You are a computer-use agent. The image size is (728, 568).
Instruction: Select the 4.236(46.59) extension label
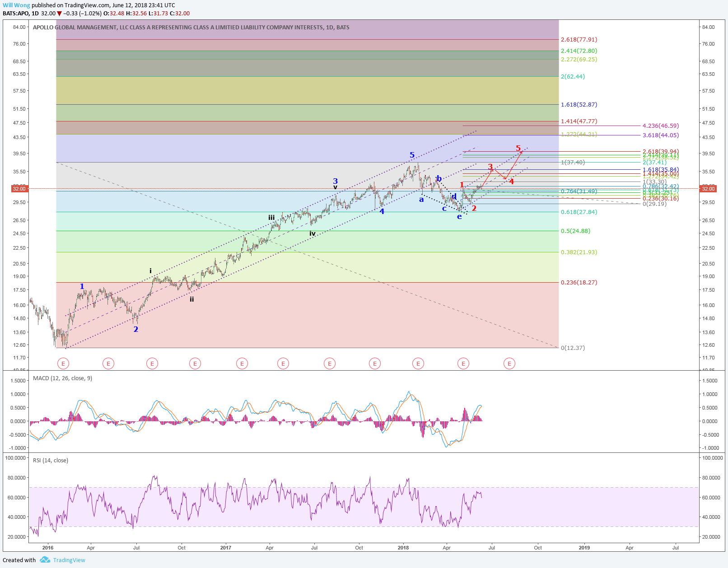pos(661,126)
